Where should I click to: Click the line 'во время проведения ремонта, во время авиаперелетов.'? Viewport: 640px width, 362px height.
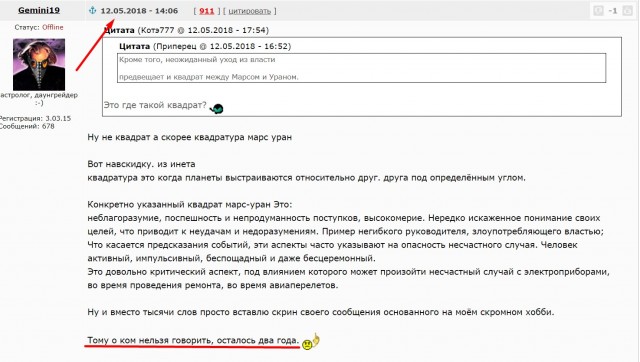(x=213, y=285)
